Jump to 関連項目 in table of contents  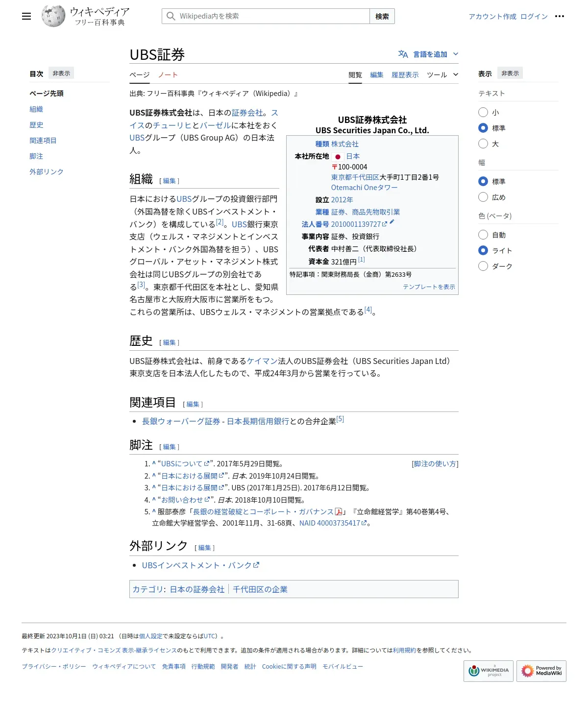coord(43,140)
